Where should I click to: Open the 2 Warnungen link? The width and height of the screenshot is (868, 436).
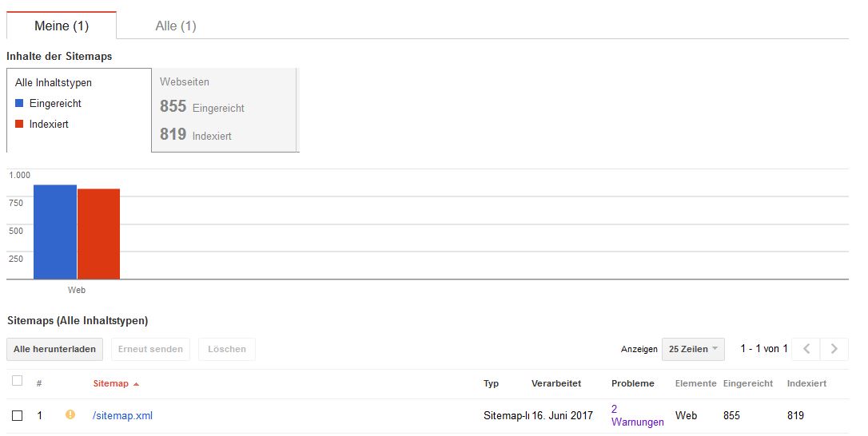[637, 415]
